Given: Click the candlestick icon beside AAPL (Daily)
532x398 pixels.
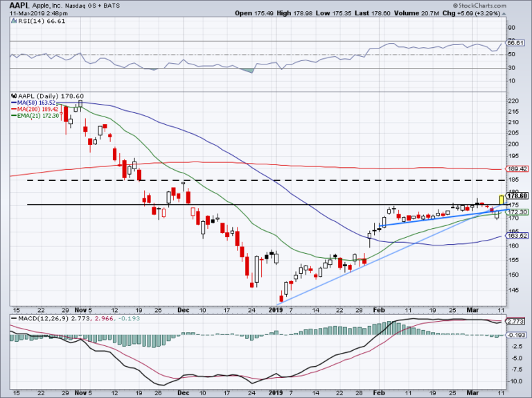Looking at the screenshot, I should [14, 96].
